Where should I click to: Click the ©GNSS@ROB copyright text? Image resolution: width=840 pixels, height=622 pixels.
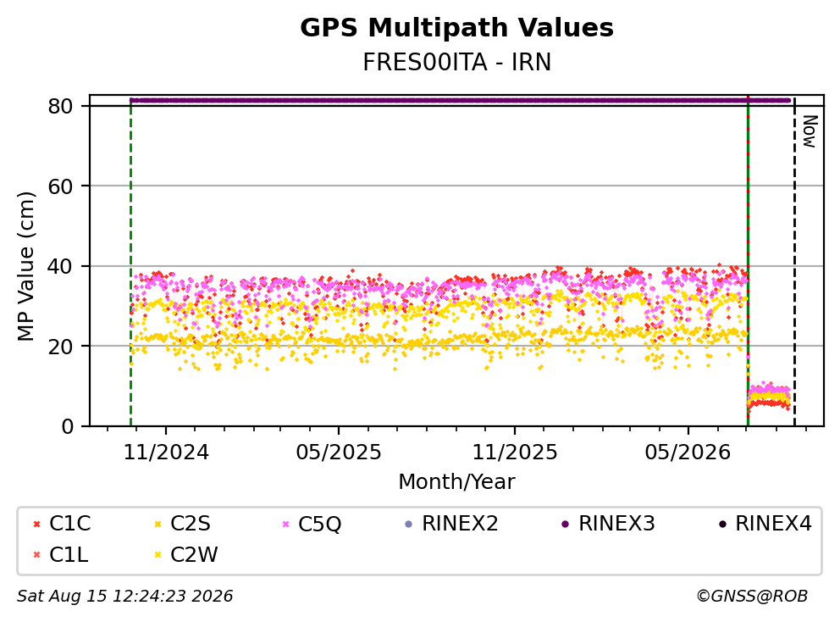752,596
